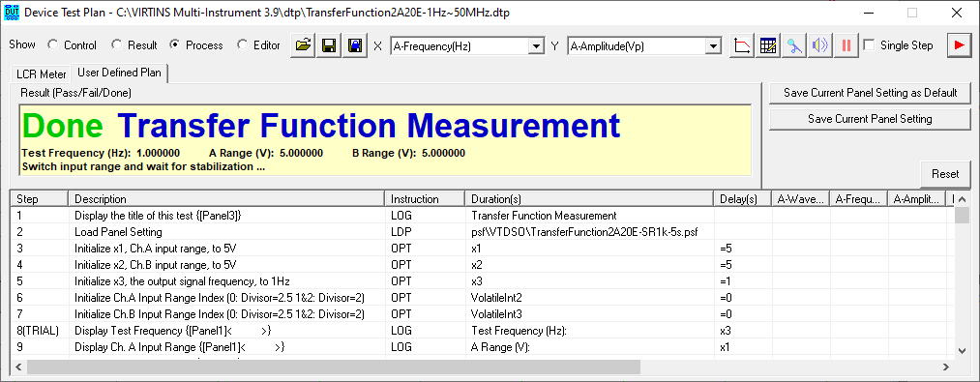The width and height of the screenshot is (980, 382).
Task: Save the device test plan
Action: click(x=329, y=45)
